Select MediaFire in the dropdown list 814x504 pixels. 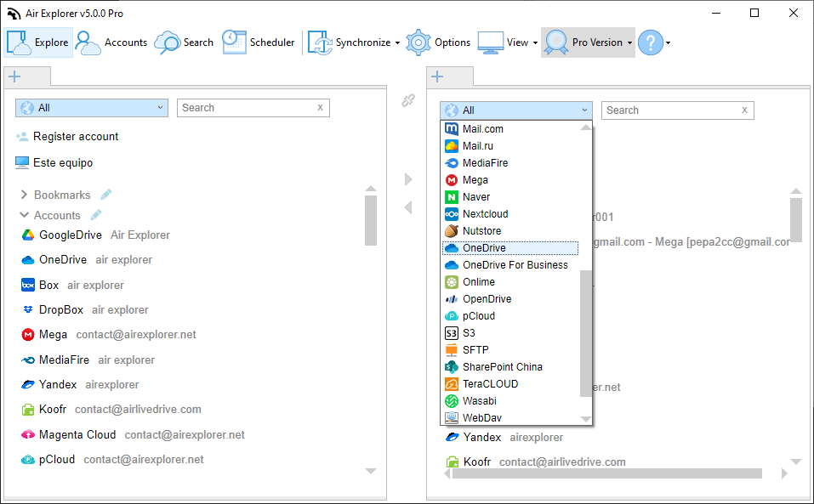(510, 163)
